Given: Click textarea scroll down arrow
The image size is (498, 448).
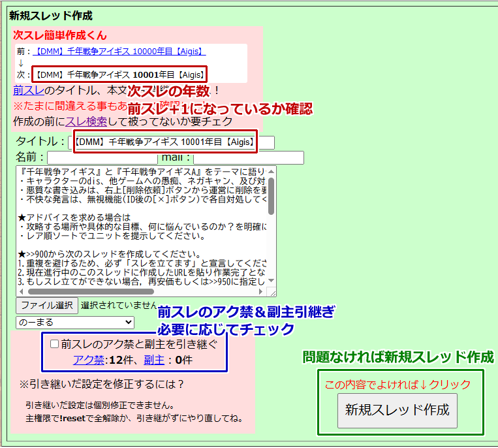Looking at the screenshot, I should click(271, 280).
